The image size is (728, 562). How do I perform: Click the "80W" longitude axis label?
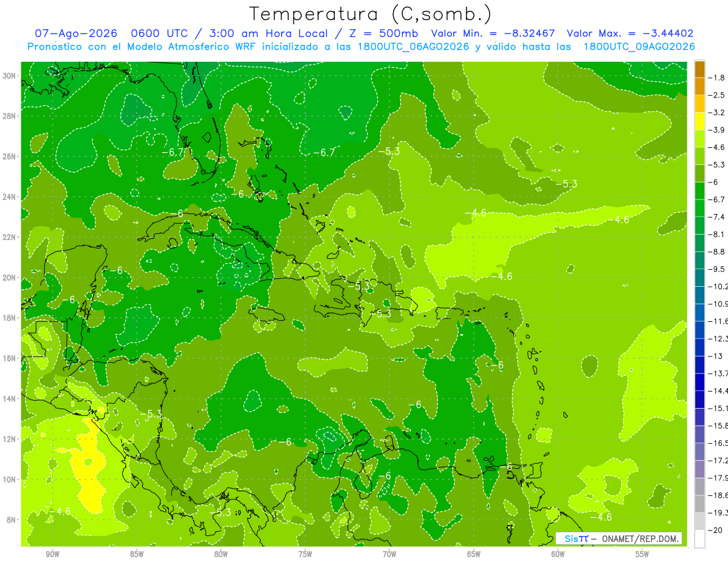(x=221, y=554)
